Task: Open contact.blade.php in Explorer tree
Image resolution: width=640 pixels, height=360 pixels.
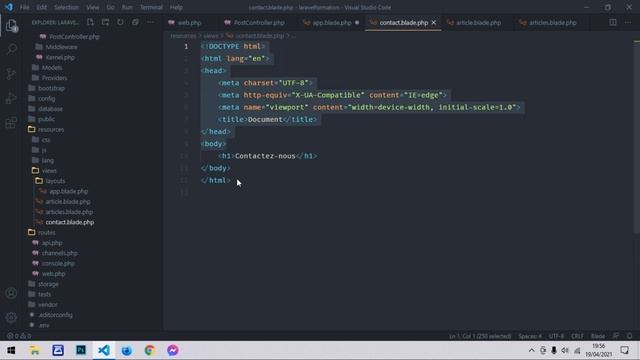Action: (x=69, y=222)
